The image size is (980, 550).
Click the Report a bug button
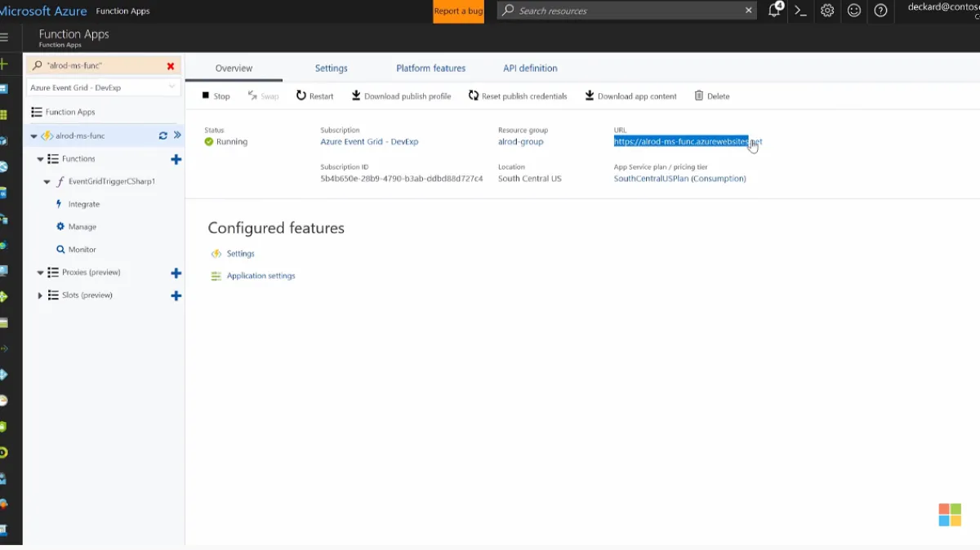coord(458,11)
